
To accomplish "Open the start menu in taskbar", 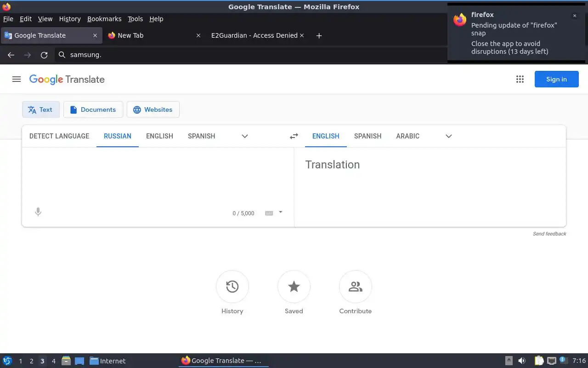I will click(7, 361).
